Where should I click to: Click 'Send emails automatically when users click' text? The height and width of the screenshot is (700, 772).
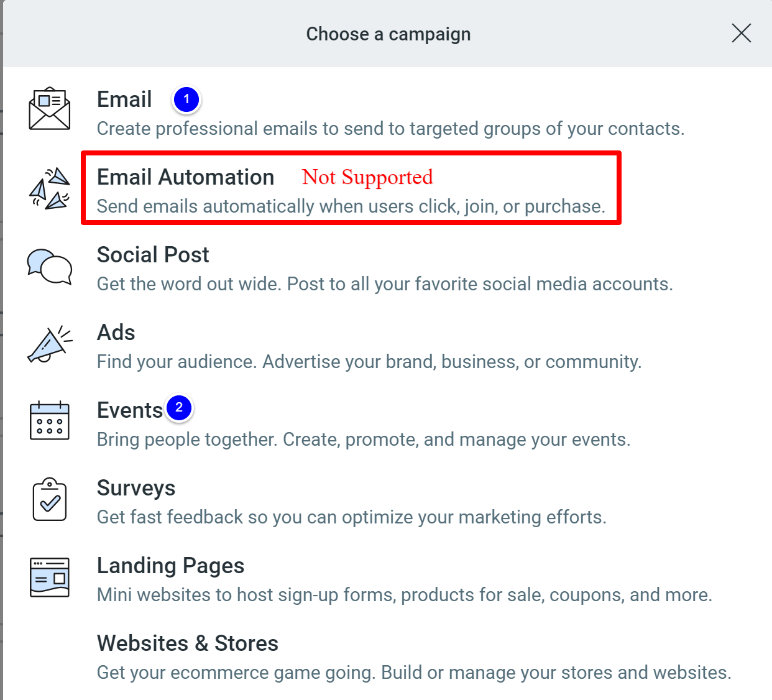(351, 206)
